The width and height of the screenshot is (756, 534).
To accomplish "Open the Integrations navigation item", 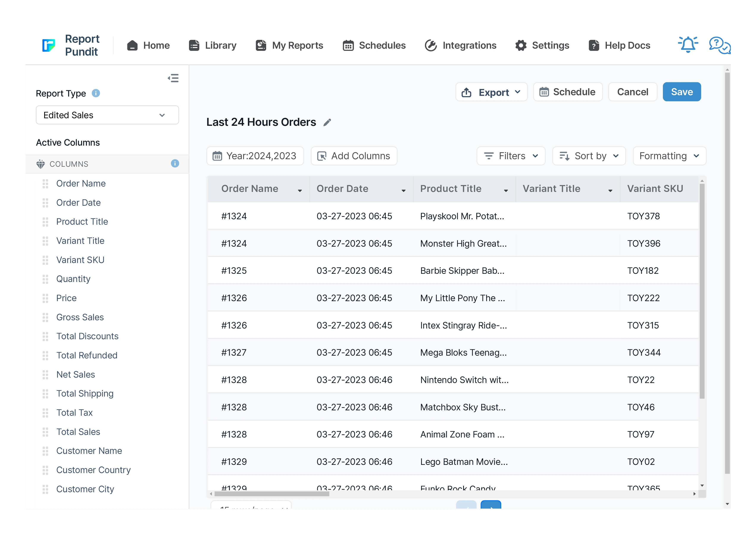I will tap(460, 45).
